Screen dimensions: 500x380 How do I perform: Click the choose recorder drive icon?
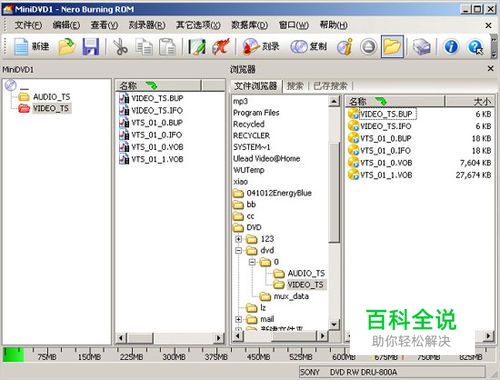pyautogui.click(x=421, y=46)
